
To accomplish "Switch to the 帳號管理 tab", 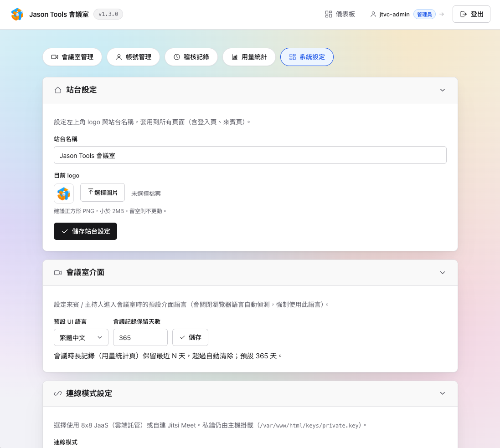I will [x=133, y=57].
